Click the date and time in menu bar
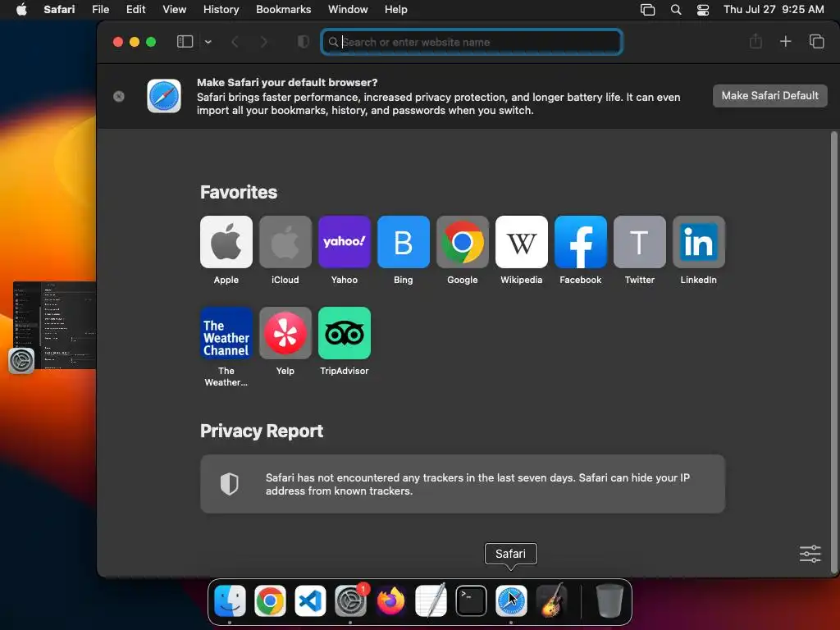Image resolution: width=840 pixels, height=630 pixels. coord(774,9)
